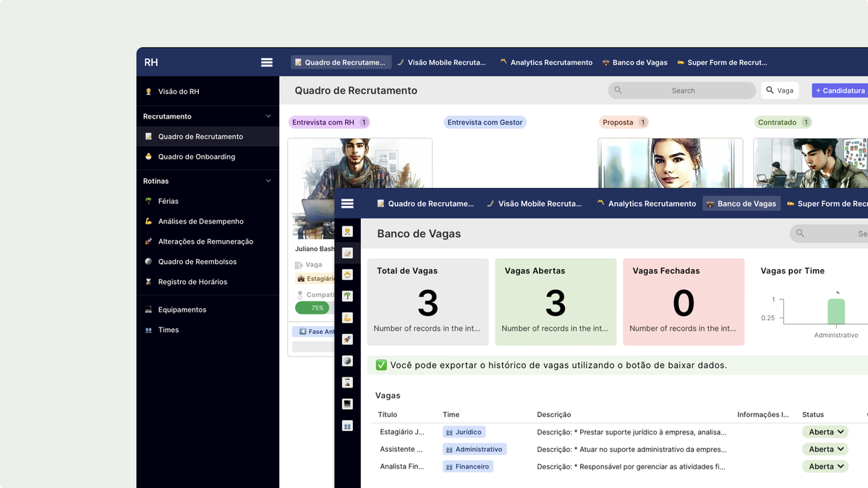This screenshot has width=868, height=488.
Task: Click the + Candidatura button
Action: (x=842, y=90)
